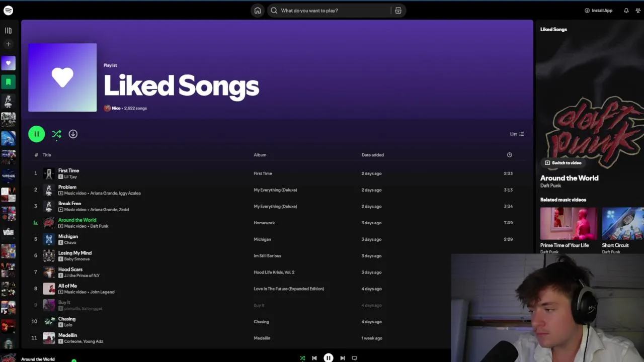
Task: Click green saved checkmark in now-playing bar
Action: [x=74, y=360]
